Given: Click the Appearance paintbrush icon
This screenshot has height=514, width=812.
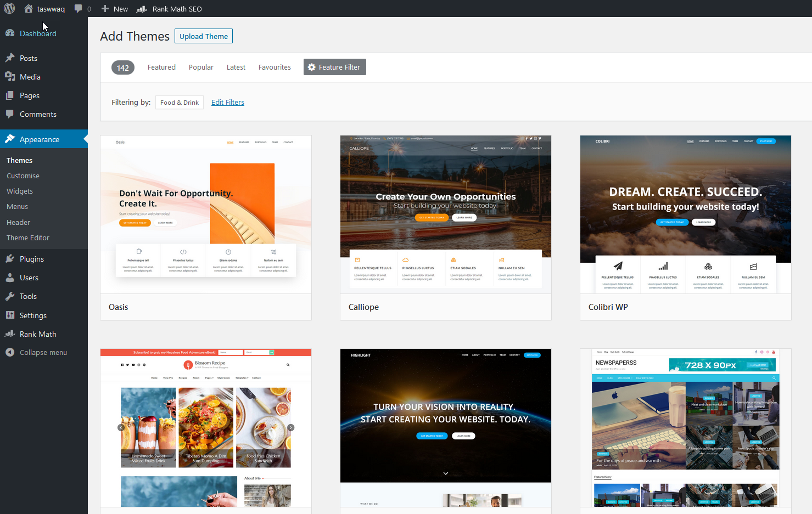Looking at the screenshot, I should pos(10,139).
